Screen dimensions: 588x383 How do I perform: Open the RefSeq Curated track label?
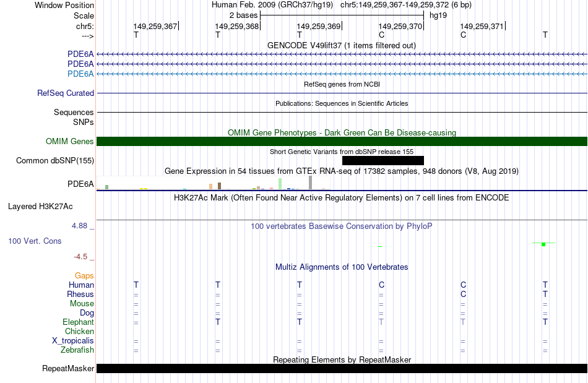[x=65, y=93]
